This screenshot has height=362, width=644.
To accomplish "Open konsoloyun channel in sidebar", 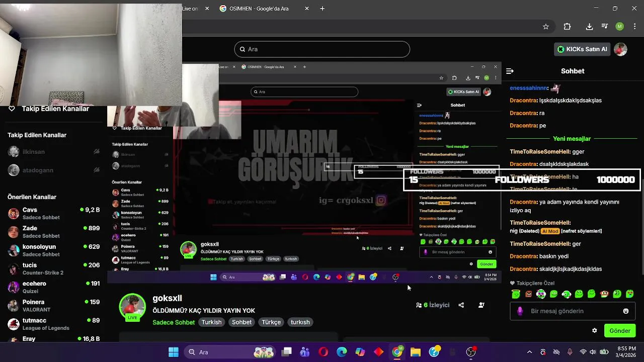I will point(54,250).
